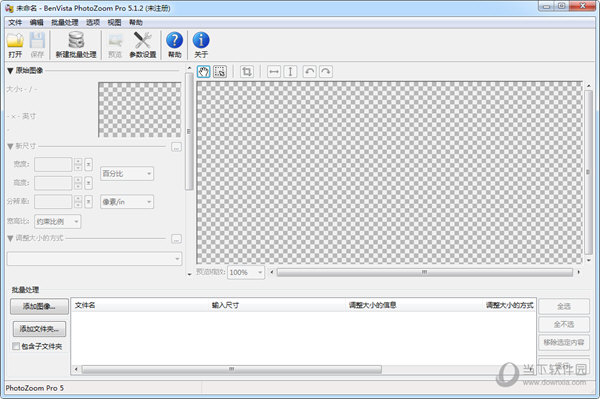The width and height of the screenshot is (600, 399).
Task: Click the 全选 button
Action: pyautogui.click(x=564, y=306)
